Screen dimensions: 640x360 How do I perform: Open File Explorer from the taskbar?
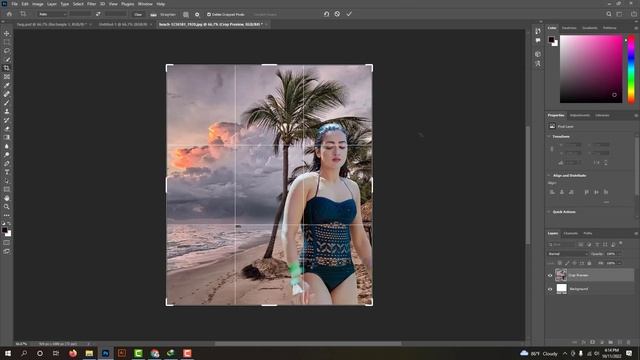(89, 353)
